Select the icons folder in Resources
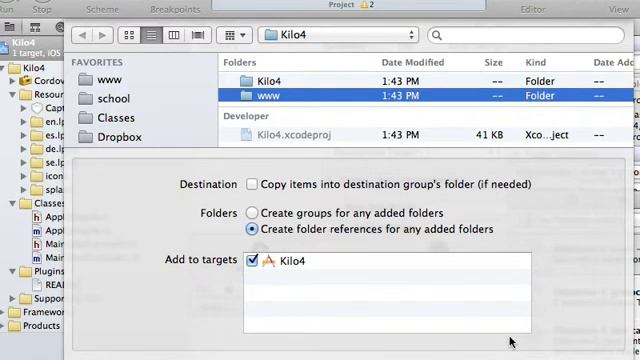640x360 pixels. 47,176
